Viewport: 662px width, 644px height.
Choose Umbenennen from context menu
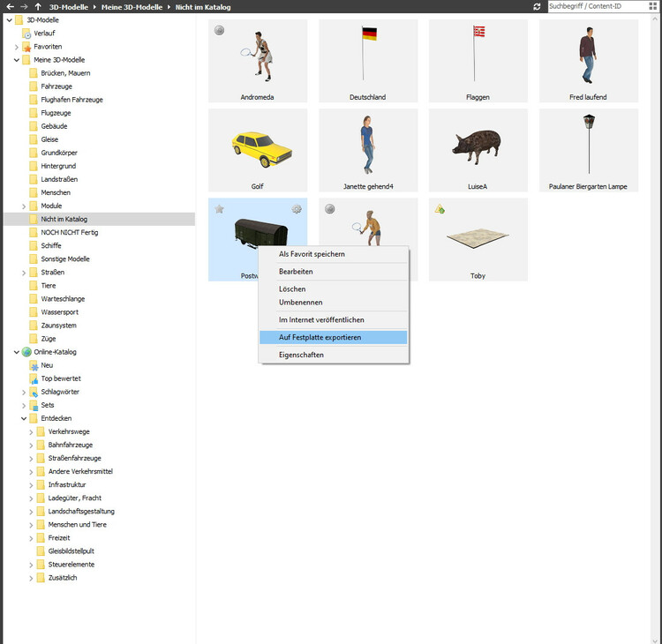tap(334, 303)
